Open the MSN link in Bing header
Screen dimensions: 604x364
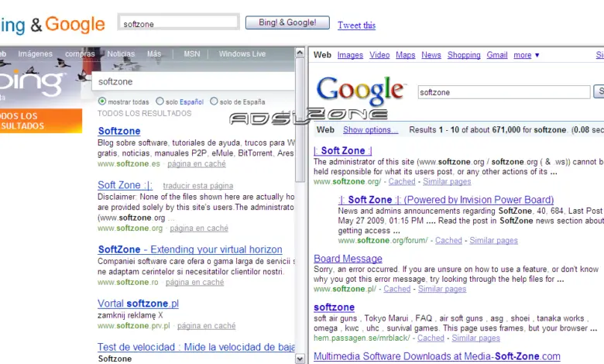[192, 54]
